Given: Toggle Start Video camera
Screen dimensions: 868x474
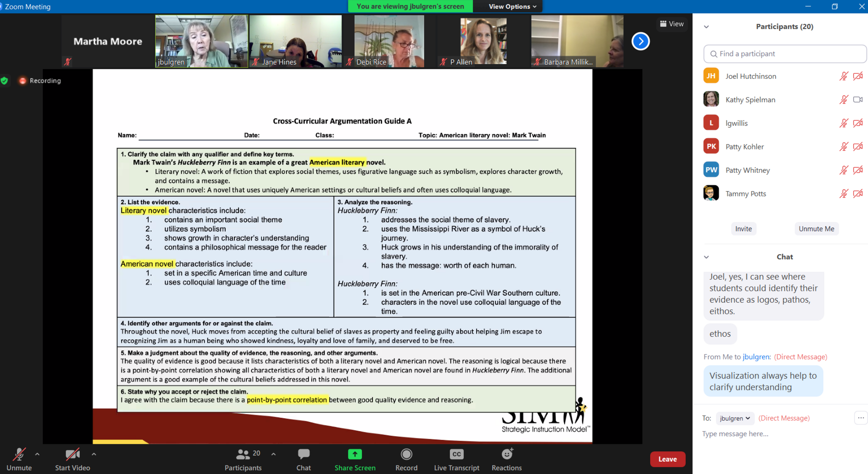Looking at the screenshot, I should [x=72, y=454].
